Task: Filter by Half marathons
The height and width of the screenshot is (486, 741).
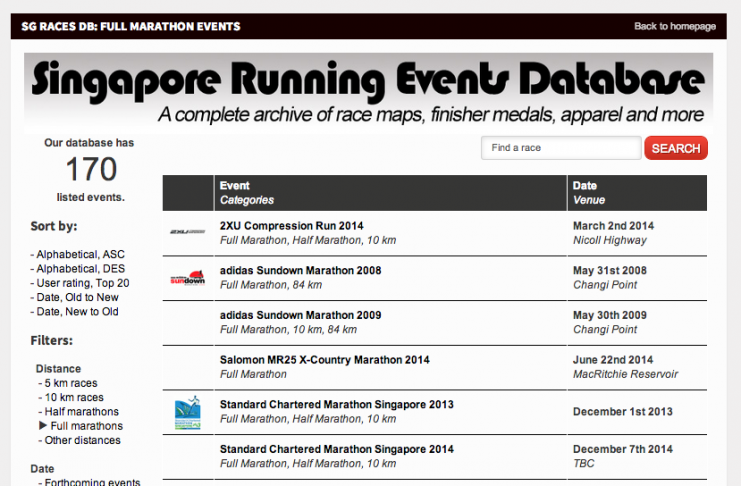Action: pos(81,412)
